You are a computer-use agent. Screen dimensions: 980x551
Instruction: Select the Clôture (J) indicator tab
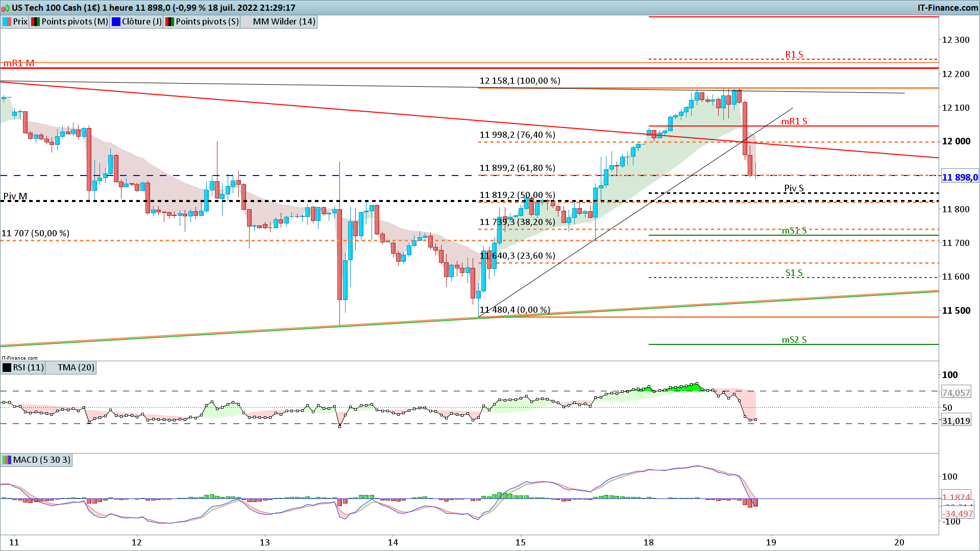pos(141,21)
